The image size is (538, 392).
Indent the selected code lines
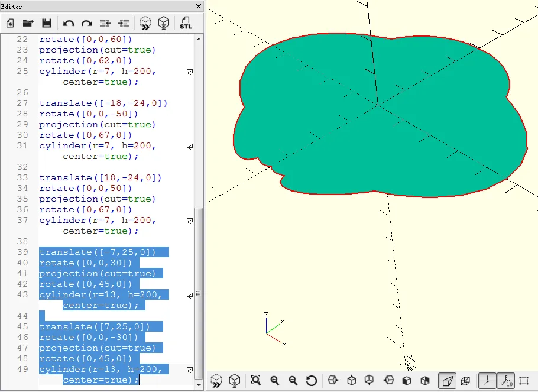124,23
